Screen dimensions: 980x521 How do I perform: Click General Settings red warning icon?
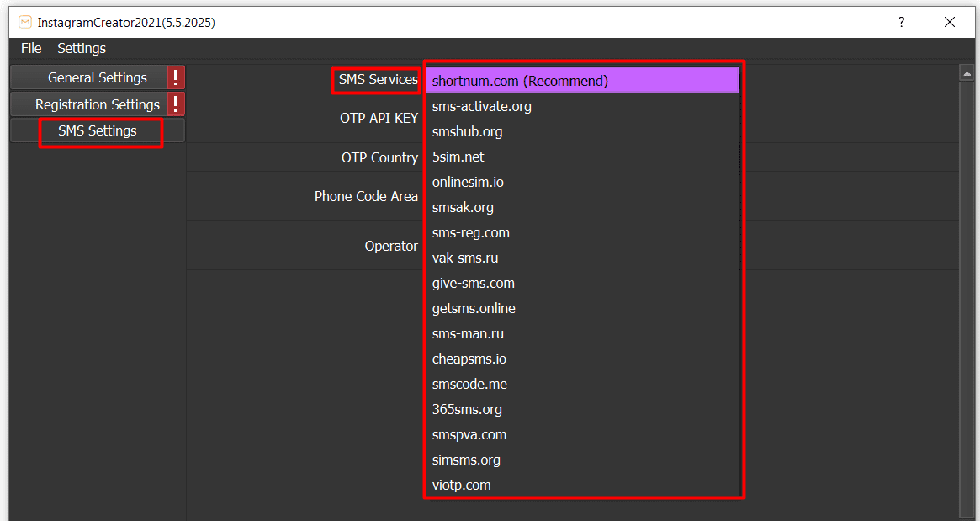pyautogui.click(x=177, y=77)
